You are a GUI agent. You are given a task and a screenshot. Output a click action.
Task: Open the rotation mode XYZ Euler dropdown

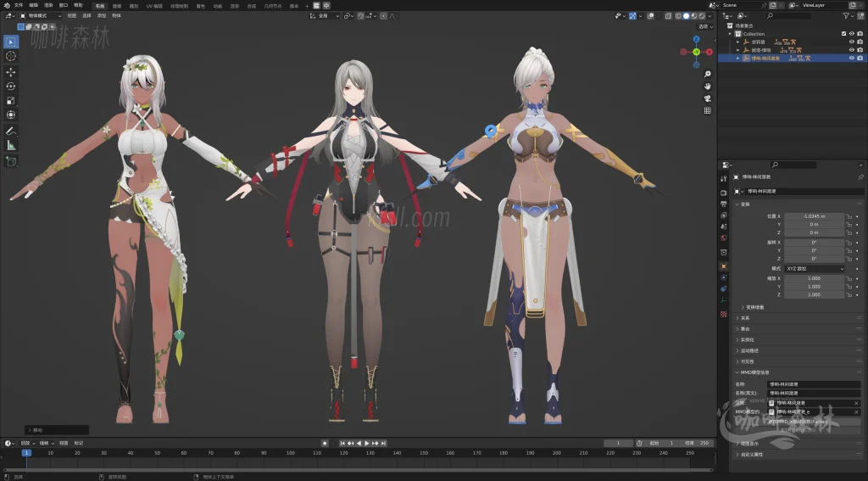[x=815, y=269]
